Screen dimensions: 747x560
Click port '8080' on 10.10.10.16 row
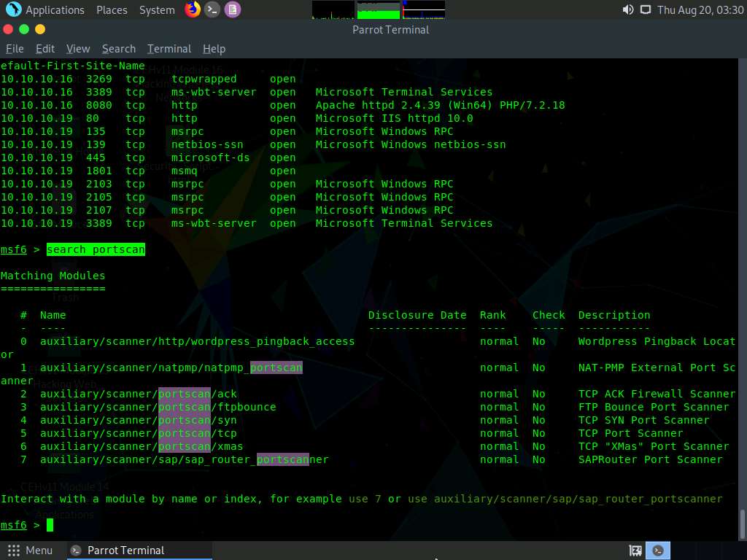pyautogui.click(x=98, y=105)
